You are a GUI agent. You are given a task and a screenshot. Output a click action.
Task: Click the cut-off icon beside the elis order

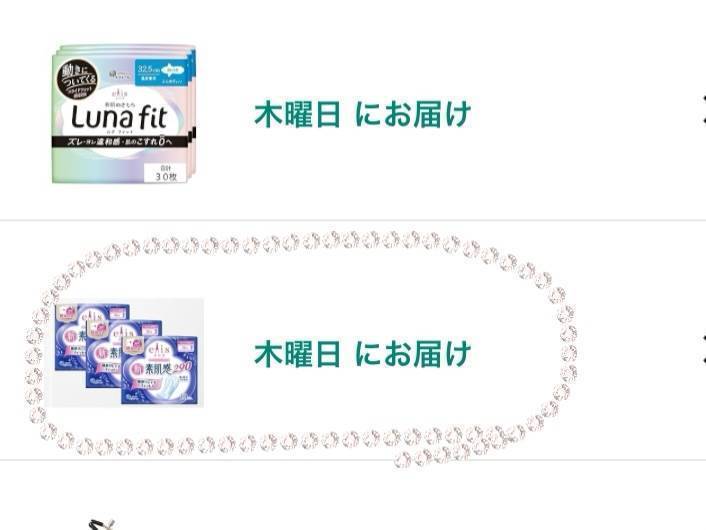point(703,349)
